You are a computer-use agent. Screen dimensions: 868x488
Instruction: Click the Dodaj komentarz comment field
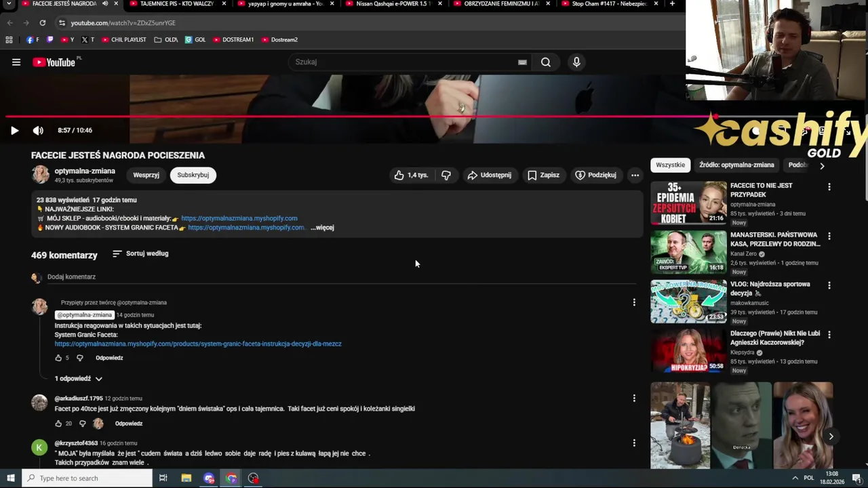(342, 277)
